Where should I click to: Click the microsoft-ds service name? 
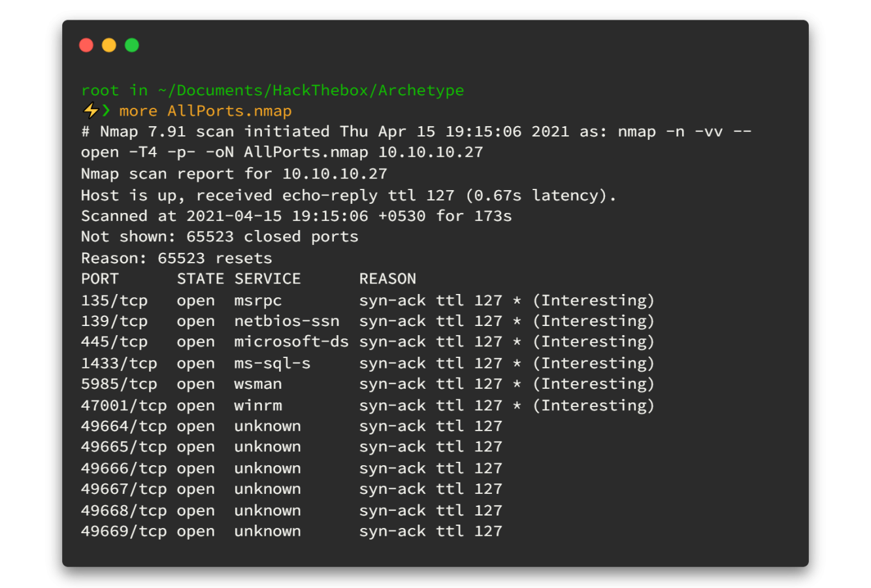click(291, 342)
